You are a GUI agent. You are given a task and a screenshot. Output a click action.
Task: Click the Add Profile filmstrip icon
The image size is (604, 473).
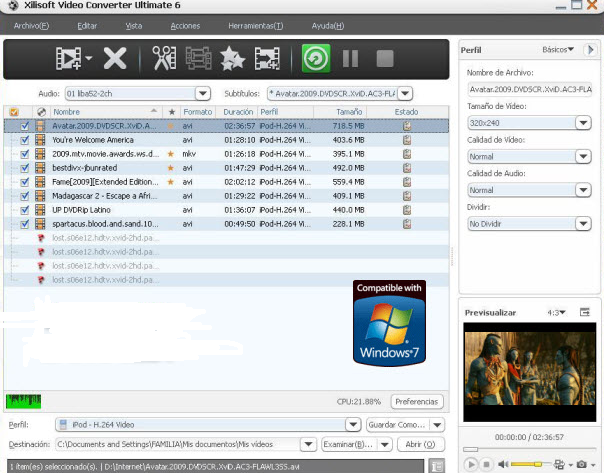[x=267, y=59]
